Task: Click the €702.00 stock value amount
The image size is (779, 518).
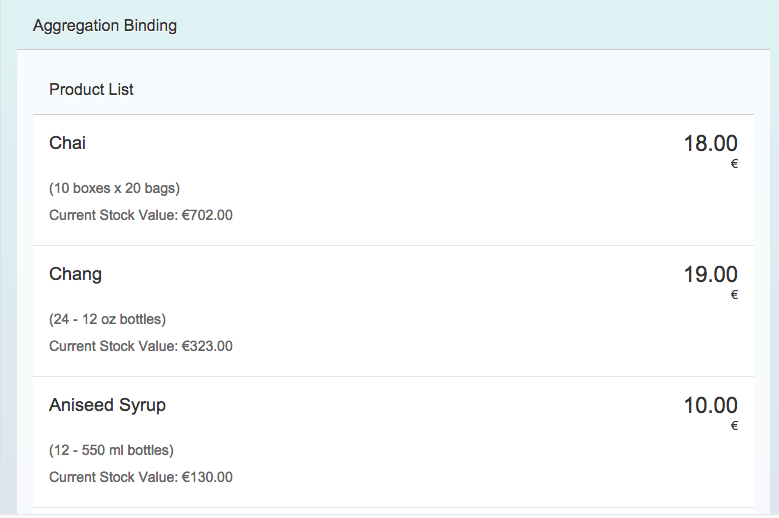Action: (x=207, y=215)
